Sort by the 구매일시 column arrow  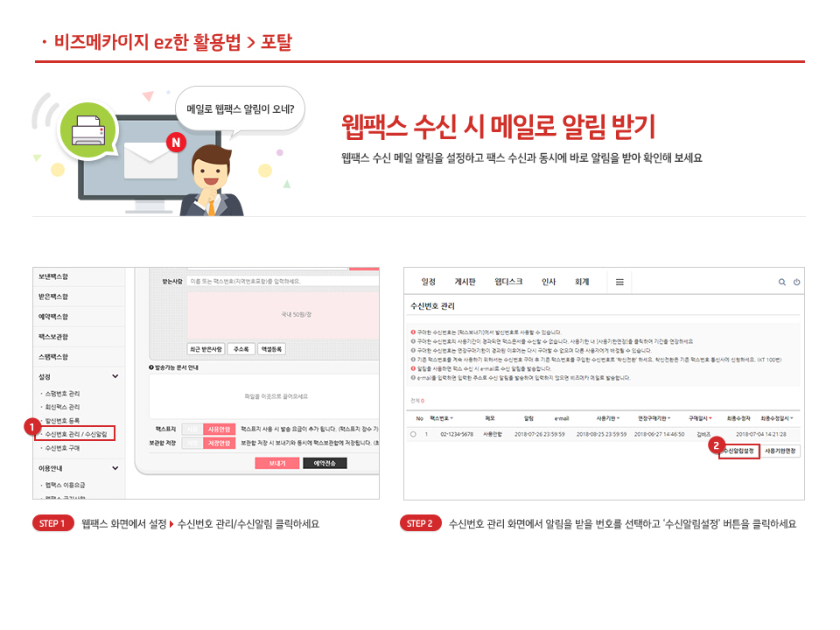pos(710,418)
